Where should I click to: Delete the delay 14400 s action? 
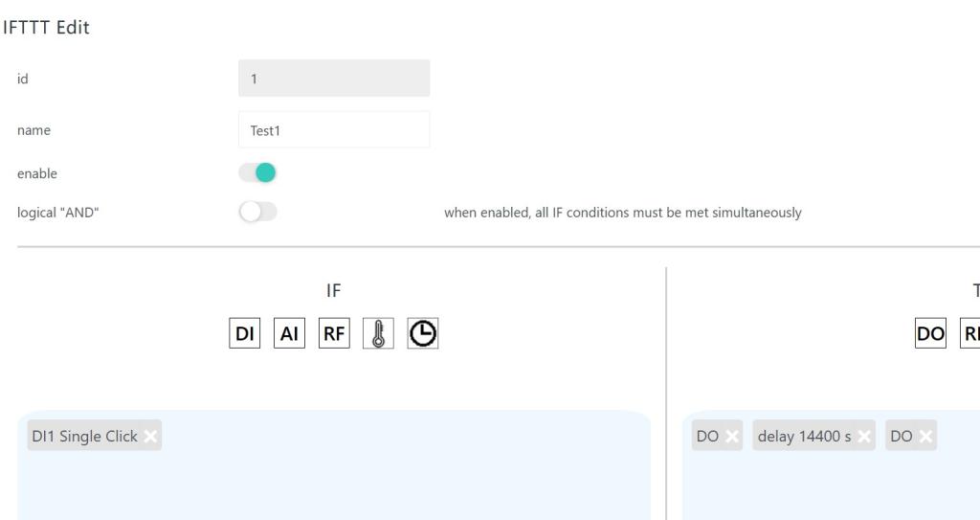coord(864,437)
